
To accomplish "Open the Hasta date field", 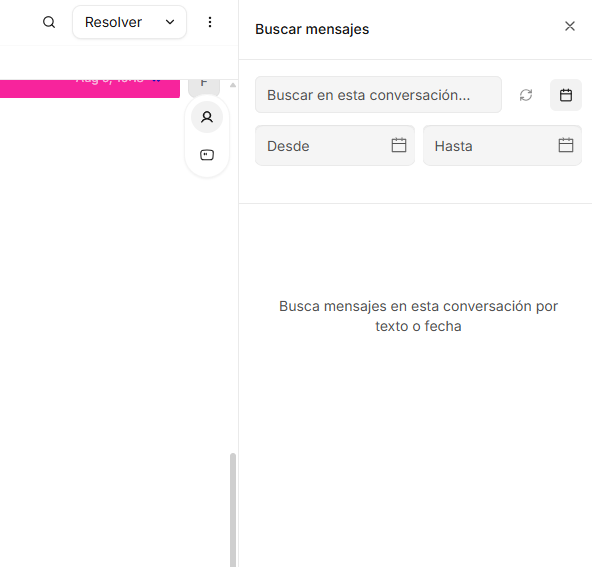I will coord(502,146).
